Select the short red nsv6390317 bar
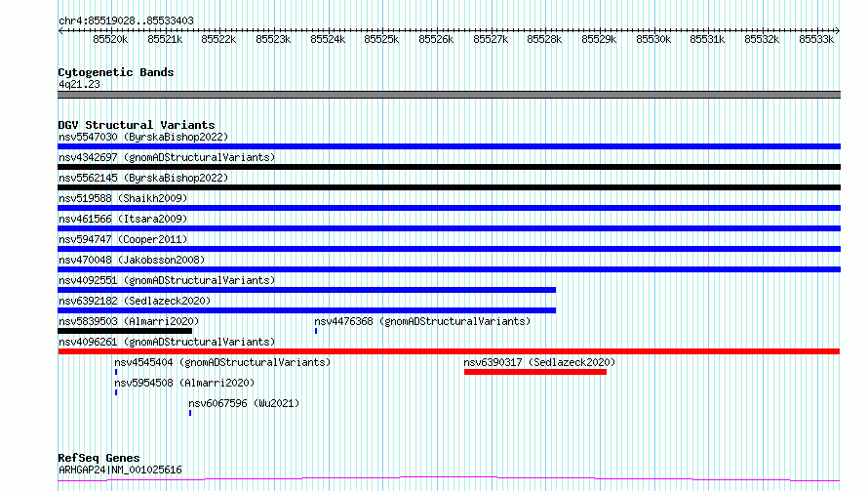 coord(535,372)
